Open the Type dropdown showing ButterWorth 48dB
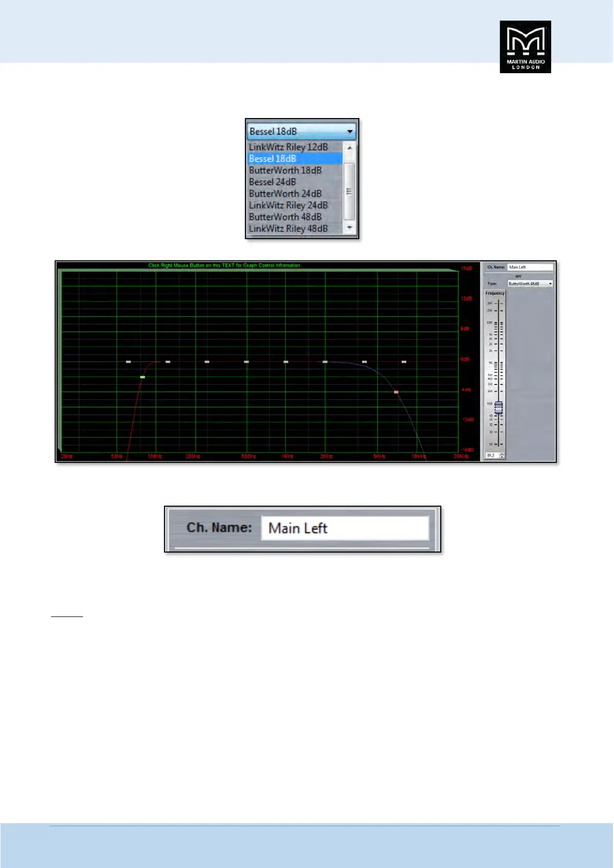614x868 pixels. [x=530, y=283]
